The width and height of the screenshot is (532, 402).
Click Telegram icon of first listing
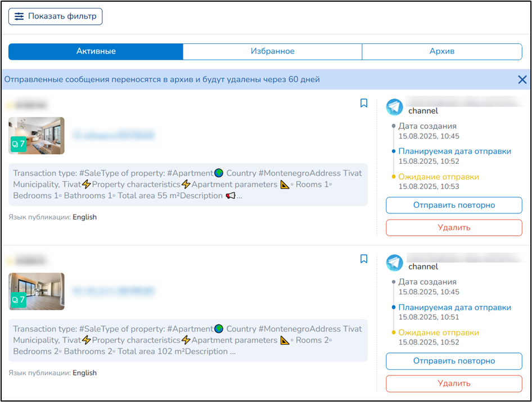395,107
